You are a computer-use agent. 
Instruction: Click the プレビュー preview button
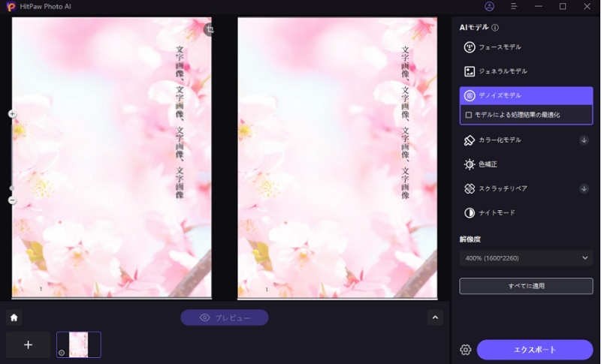225,317
